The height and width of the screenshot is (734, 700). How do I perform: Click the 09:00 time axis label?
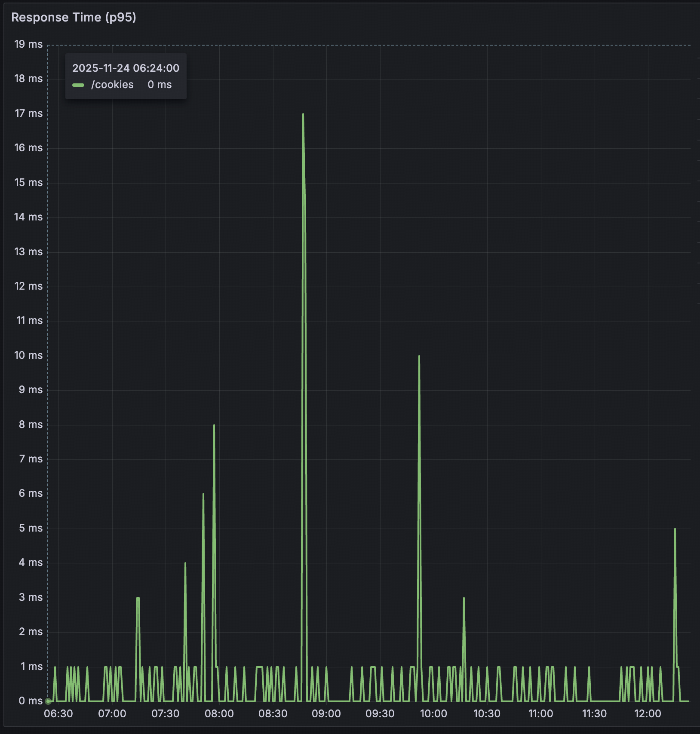click(x=327, y=714)
